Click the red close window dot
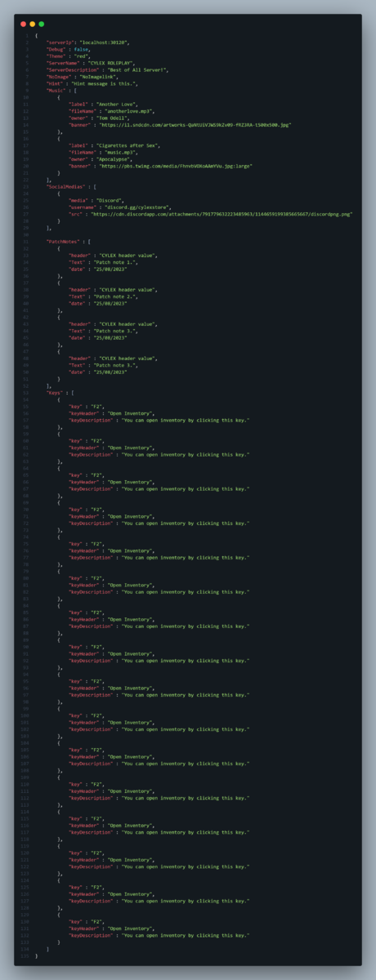Viewport: 376px width, 980px height. 23,24
